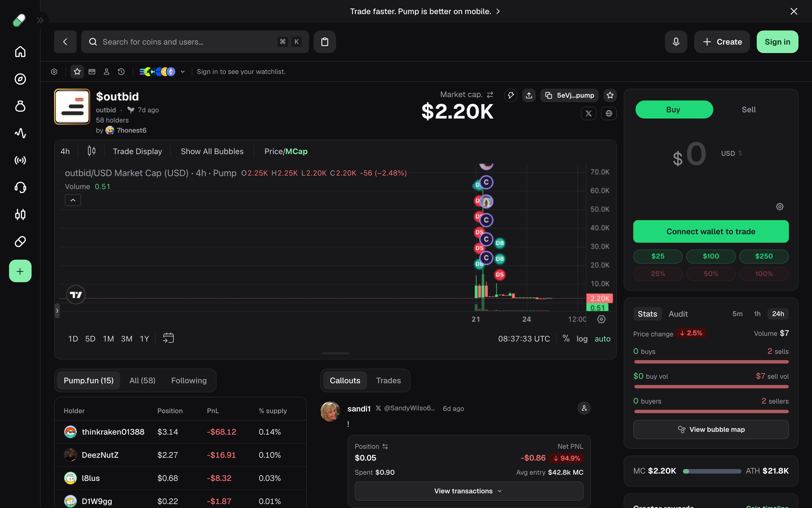Click the share upload icon
The width and height of the screenshot is (812, 508).
point(529,95)
